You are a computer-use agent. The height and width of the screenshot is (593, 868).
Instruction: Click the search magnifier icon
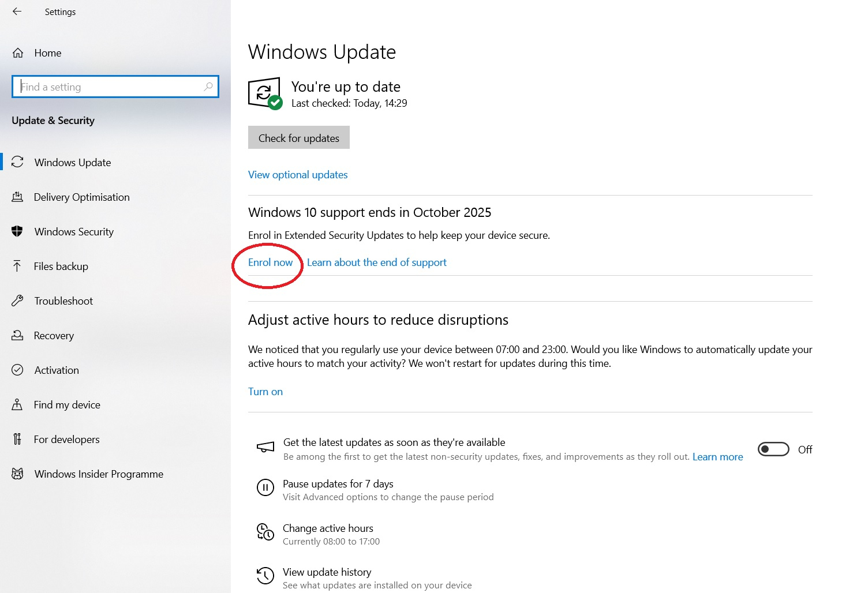(x=208, y=87)
